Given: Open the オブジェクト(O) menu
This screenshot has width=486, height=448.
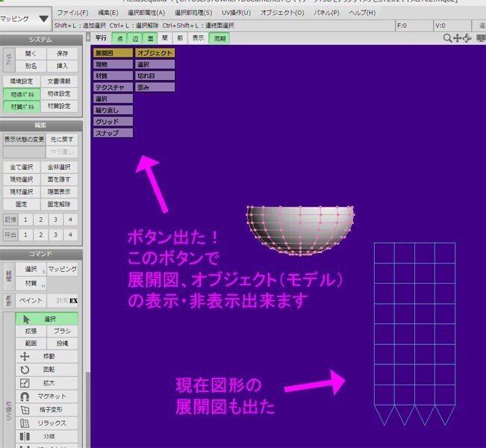Looking at the screenshot, I should (x=282, y=13).
